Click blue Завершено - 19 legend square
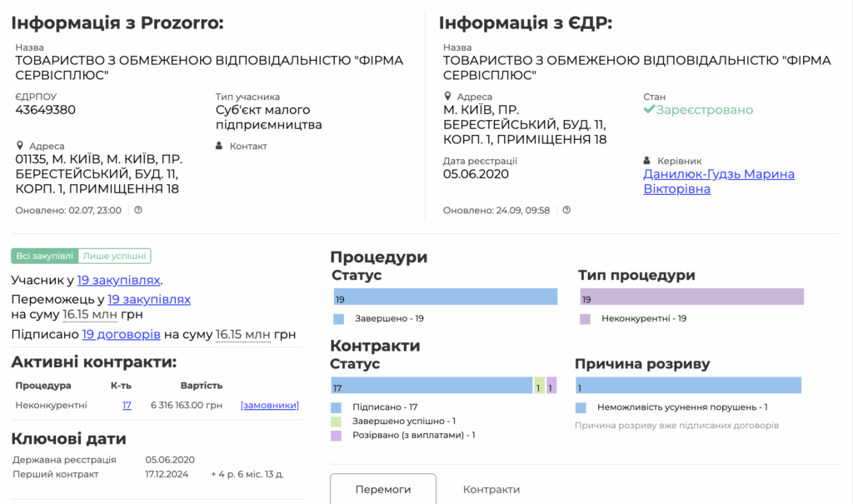The image size is (853, 504). (x=338, y=318)
